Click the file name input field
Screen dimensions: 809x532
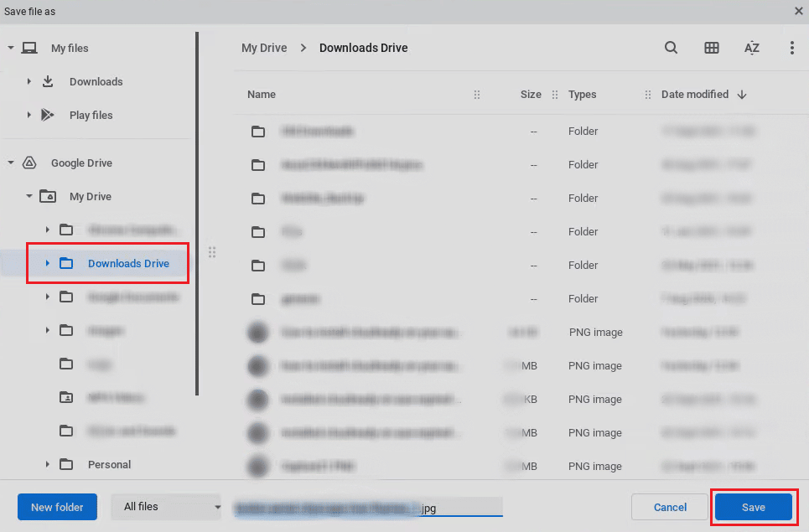367,507
